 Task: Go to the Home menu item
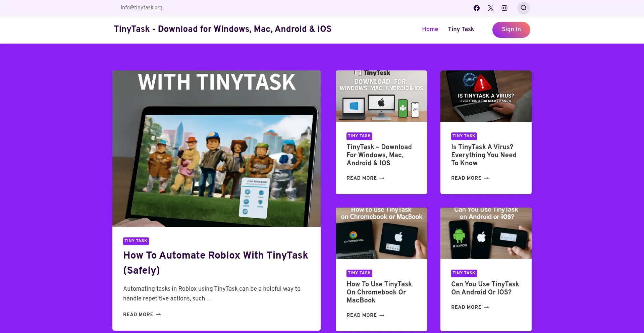[x=430, y=29]
